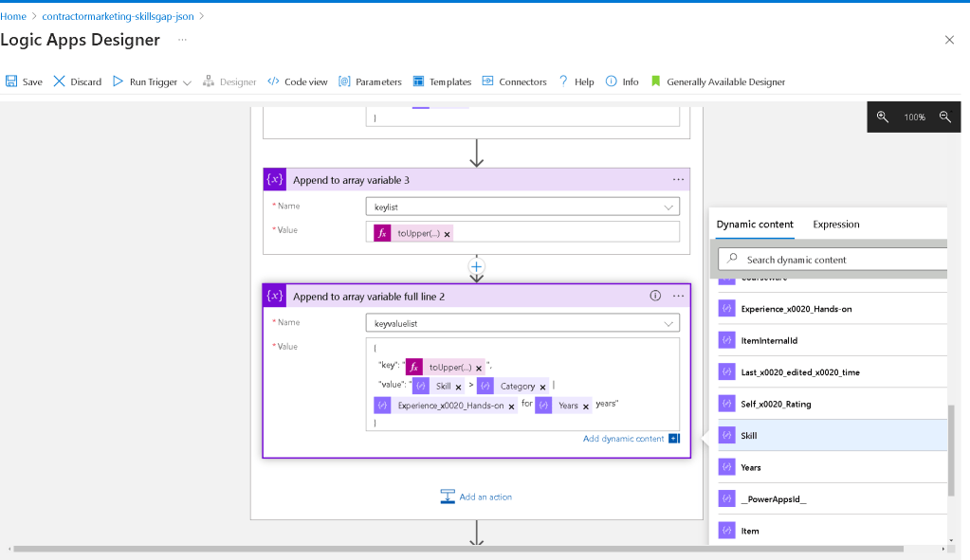Select Dynamic content tab
The image size is (970, 560).
[x=755, y=225]
